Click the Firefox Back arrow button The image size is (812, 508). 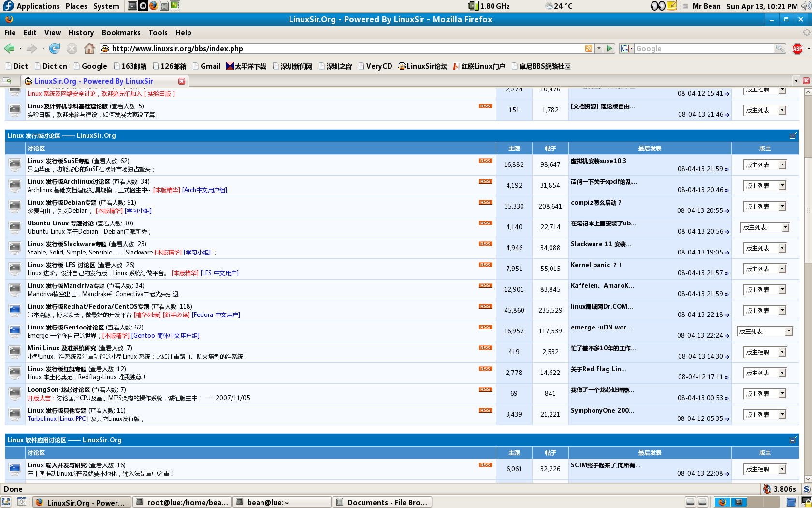pos(9,48)
